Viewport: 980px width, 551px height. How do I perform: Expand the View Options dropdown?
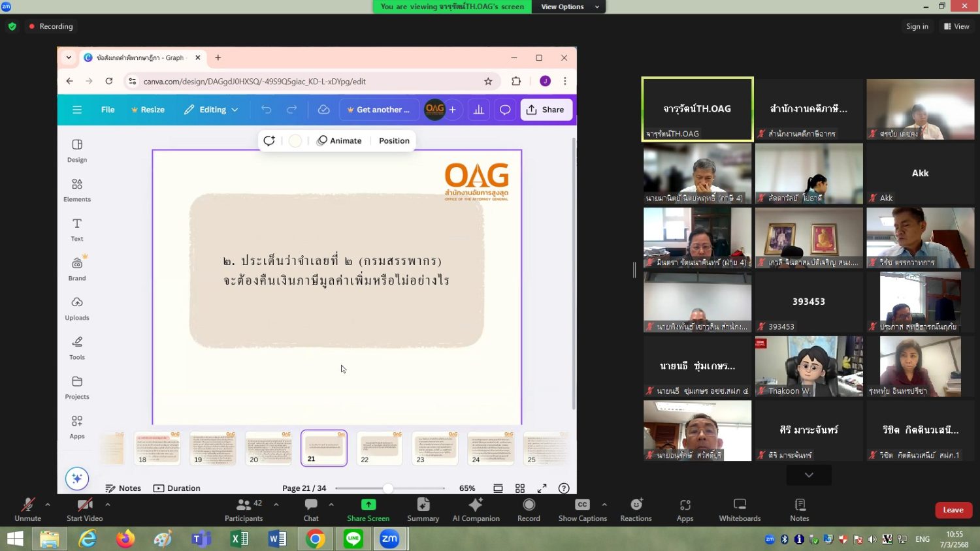[569, 7]
